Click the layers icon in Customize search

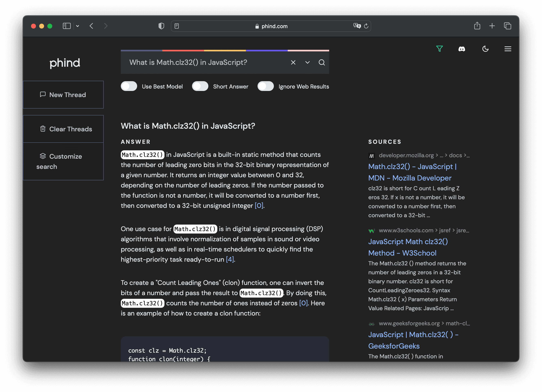pyautogui.click(x=43, y=156)
